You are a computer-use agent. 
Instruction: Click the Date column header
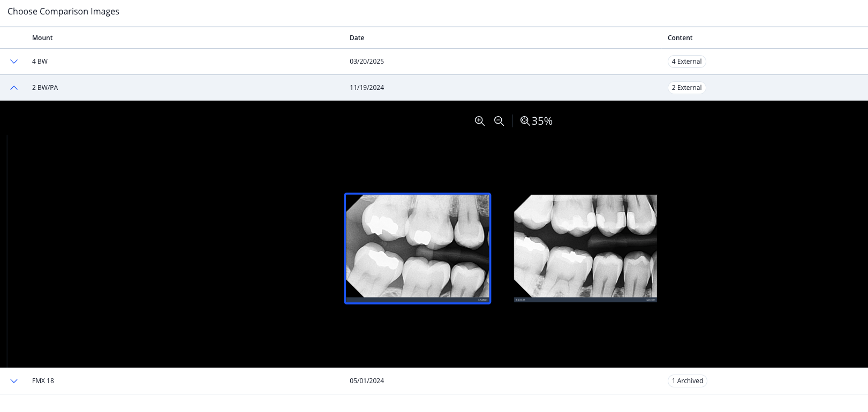[x=357, y=38]
